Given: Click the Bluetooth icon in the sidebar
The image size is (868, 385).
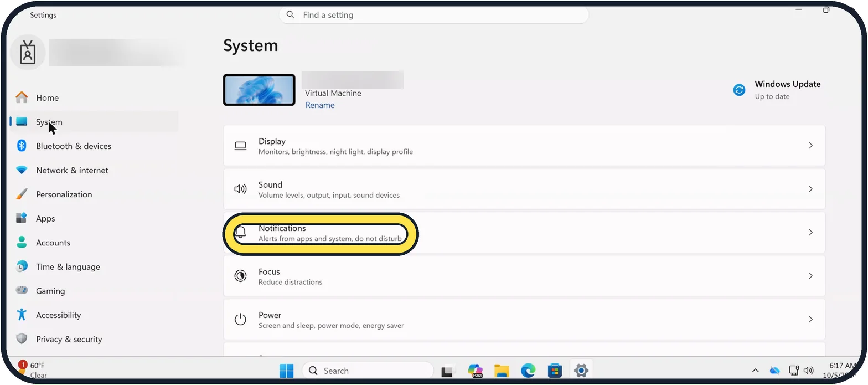Looking at the screenshot, I should (22, 146).
